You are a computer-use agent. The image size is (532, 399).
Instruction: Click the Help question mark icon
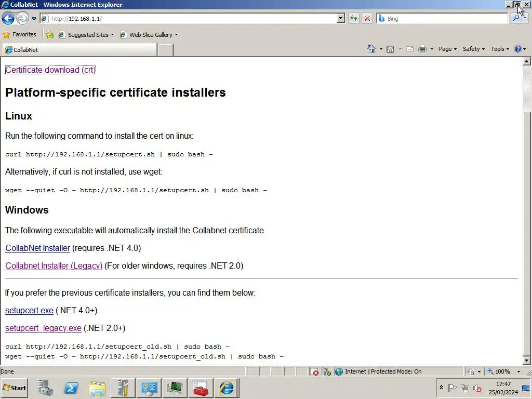pos(518,49)
